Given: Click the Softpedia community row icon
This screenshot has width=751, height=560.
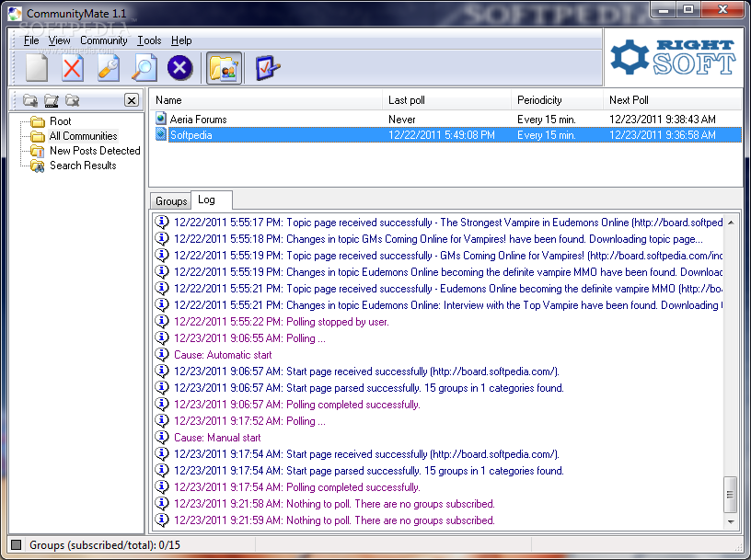Looking at the screenshot, I should (x=161, y=134).
